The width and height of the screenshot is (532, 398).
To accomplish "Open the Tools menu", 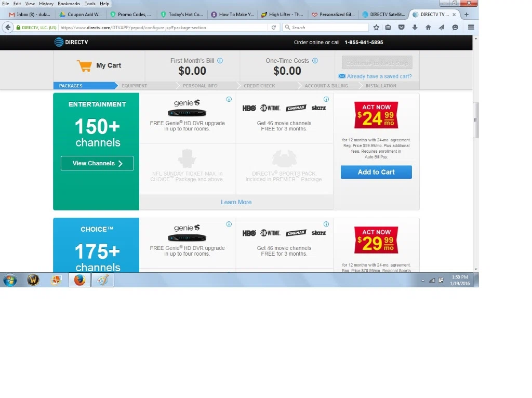I will coord(90,4).
